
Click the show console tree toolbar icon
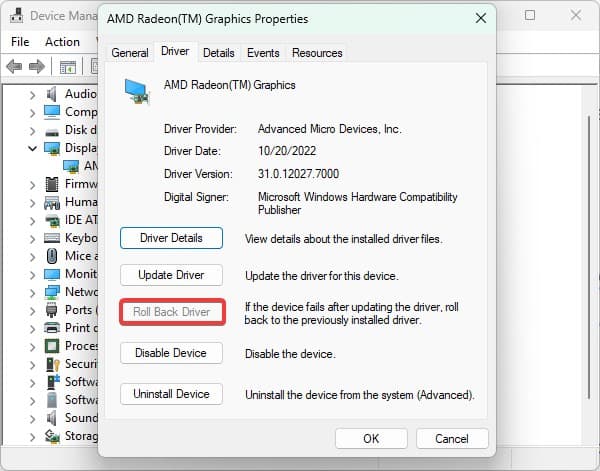point(68,67)
